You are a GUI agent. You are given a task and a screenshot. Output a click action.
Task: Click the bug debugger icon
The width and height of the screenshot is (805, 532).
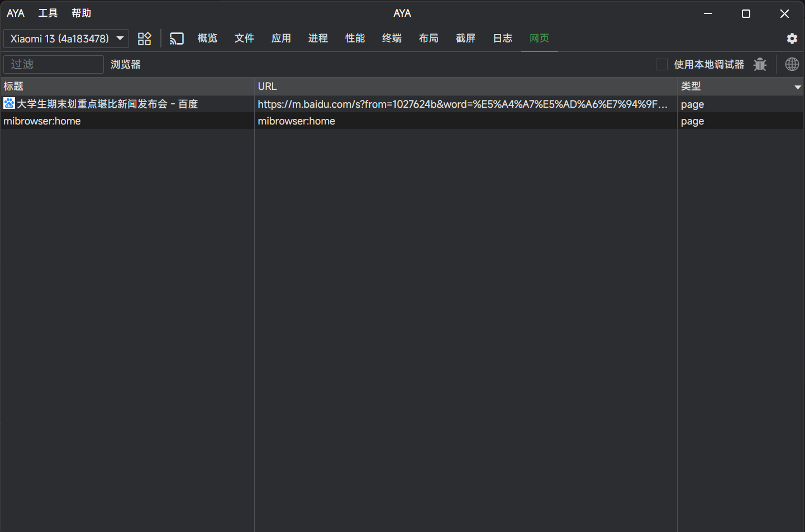(x=760, y=64)
